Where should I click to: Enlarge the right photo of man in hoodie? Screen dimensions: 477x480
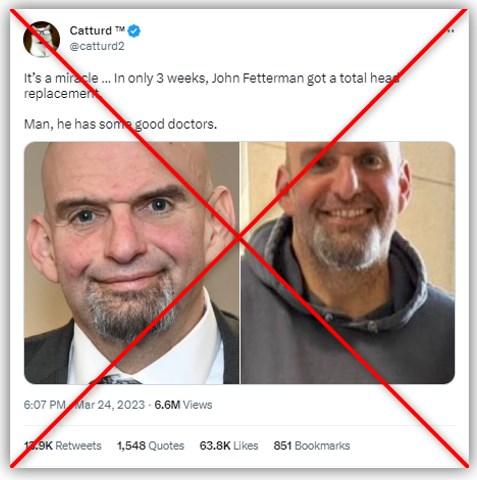(348, 263)
